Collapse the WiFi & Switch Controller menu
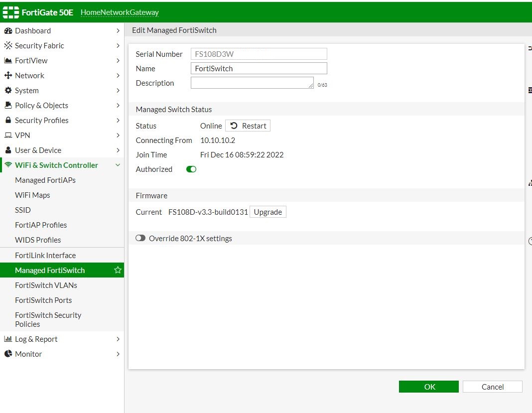This screenshot has width=532, height=413. [118, 165]
